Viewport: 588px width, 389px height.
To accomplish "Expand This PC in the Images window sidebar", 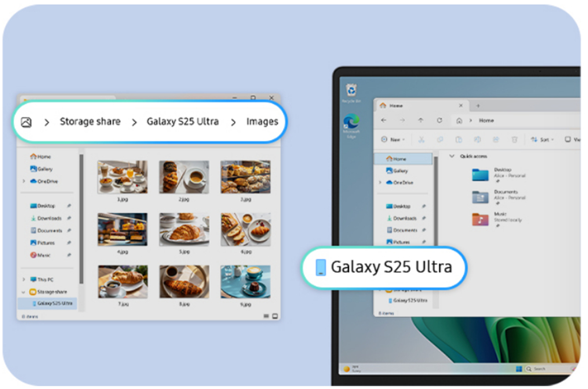I will coord(24,279).
